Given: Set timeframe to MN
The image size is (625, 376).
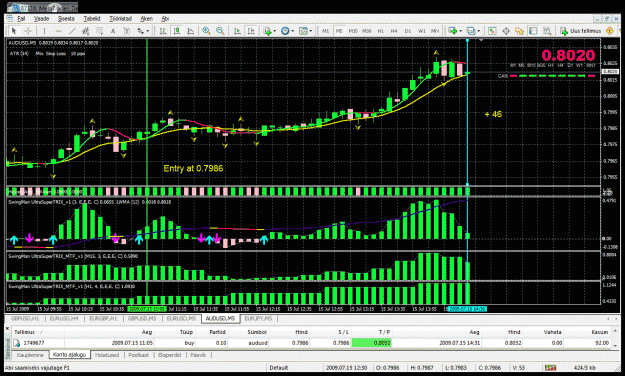Looking at the screenshot, I should (435, 31).
